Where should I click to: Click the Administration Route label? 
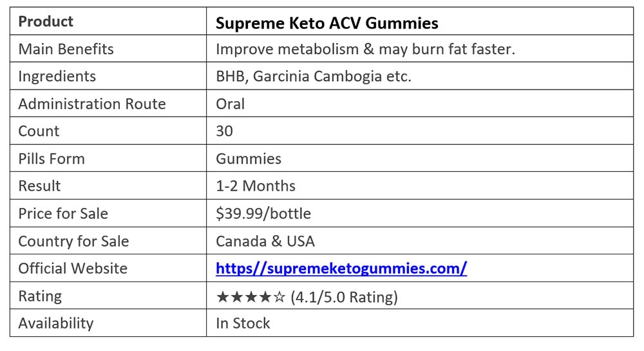point(91,104)
